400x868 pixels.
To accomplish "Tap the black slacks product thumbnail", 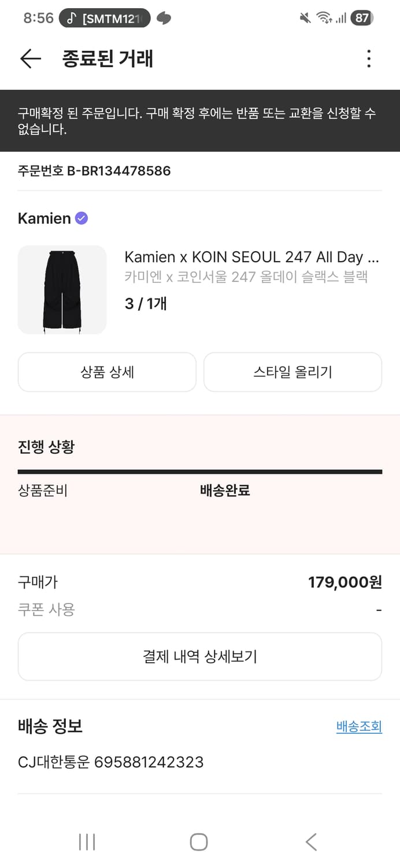I will (x=62, y=289).
